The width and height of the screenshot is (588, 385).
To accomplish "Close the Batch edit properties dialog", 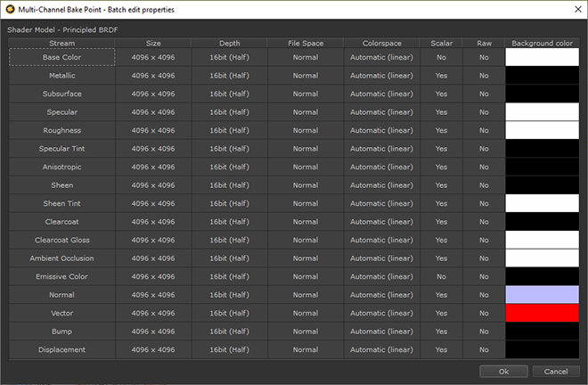I will 570,9.
